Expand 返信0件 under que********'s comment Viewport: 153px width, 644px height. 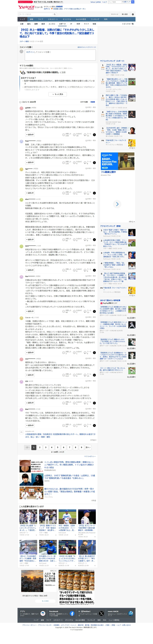pyautogui.click(x=30, y=270)
